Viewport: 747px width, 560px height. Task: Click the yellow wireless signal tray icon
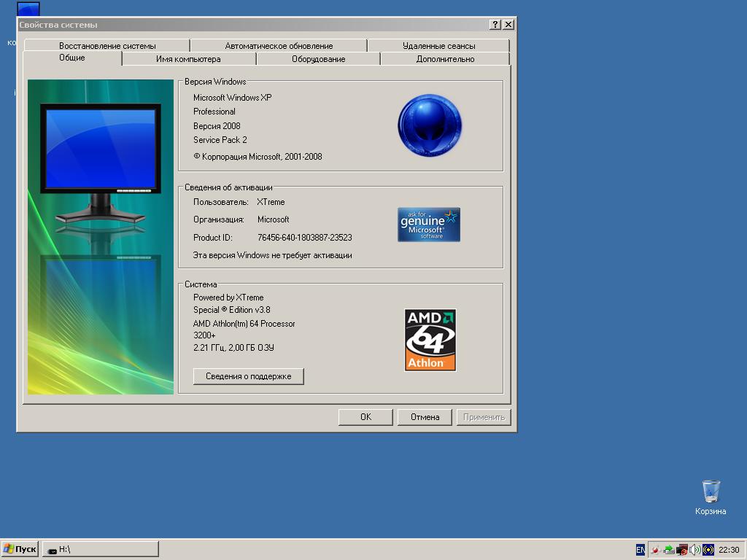[x=708, y=550]
